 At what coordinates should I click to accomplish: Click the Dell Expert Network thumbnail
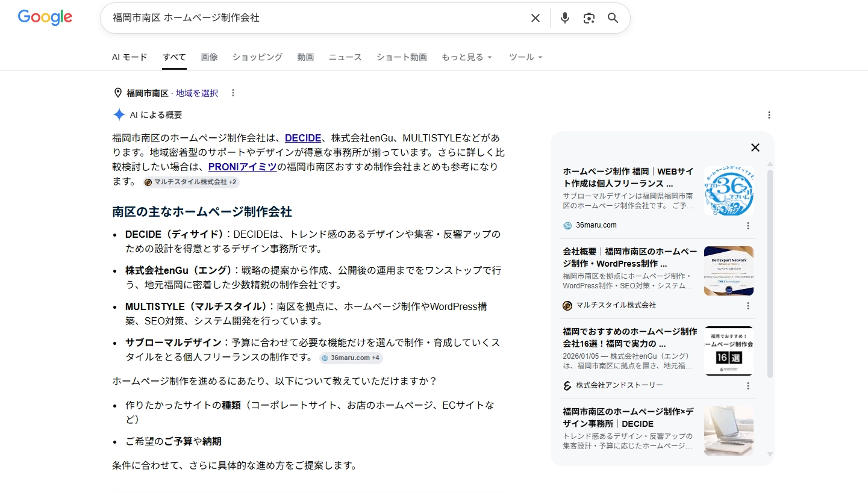tap(729, 271)
